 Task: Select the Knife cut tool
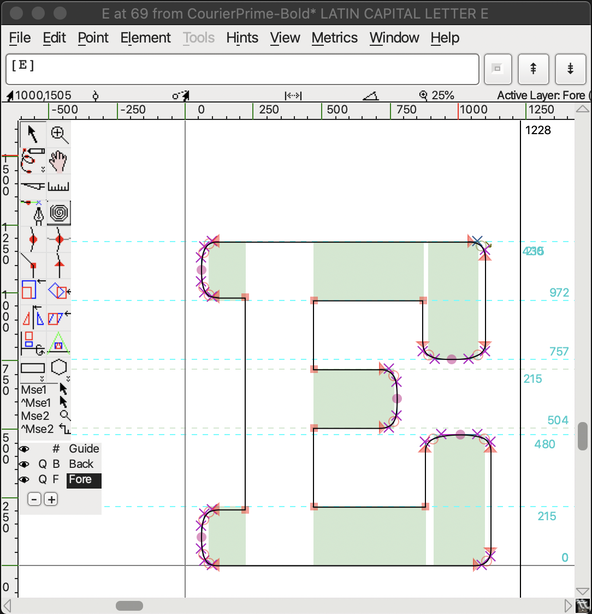[33, 186]
